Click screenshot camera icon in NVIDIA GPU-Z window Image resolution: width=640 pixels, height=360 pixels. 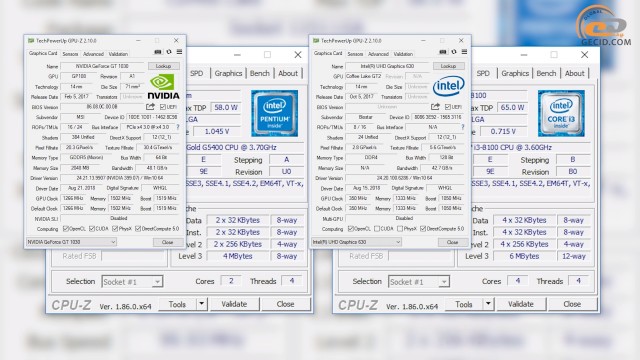(x=158, y=52)
